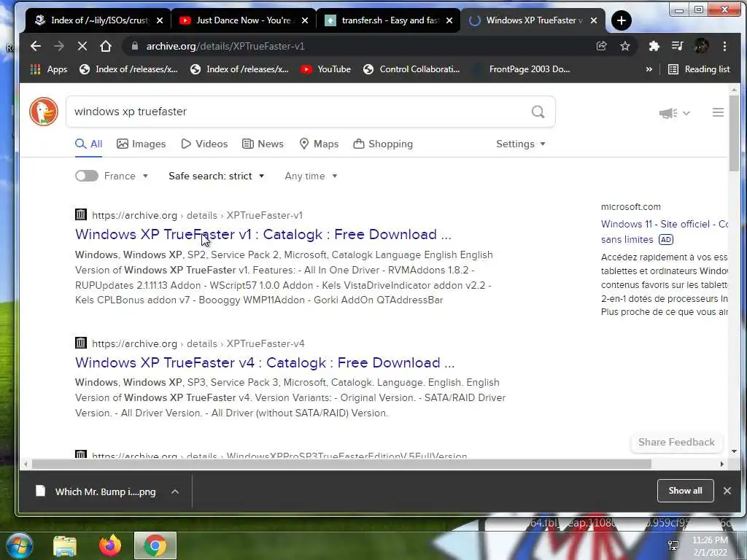Open Windows XP TrueFaster v1 result

tap(263, 234)
